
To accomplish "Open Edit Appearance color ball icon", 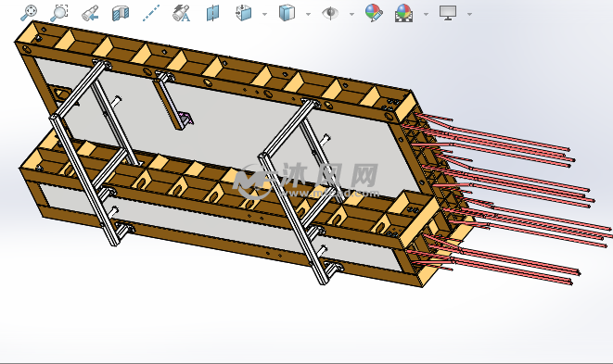I will pyautogui.click(x=374, y=13).
